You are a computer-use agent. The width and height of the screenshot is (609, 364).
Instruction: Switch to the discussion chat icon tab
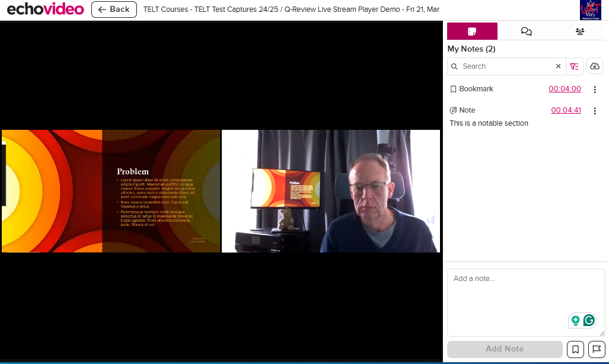(x=526, y=31)
